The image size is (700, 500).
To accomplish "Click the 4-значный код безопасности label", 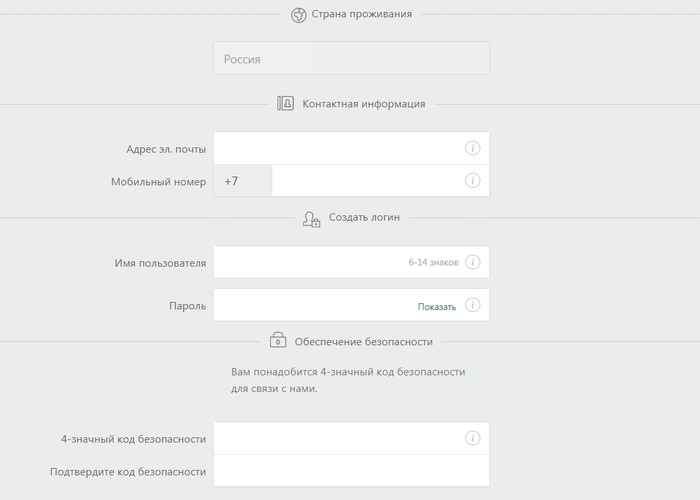I will point(133,439).
